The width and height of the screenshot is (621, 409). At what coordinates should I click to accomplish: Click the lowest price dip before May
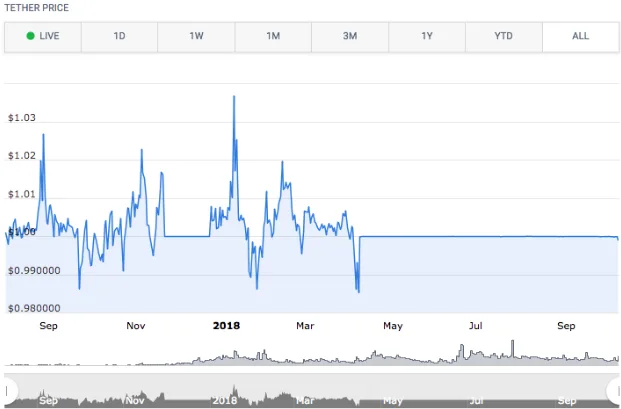pyautogui.click(x=358, y=291)
